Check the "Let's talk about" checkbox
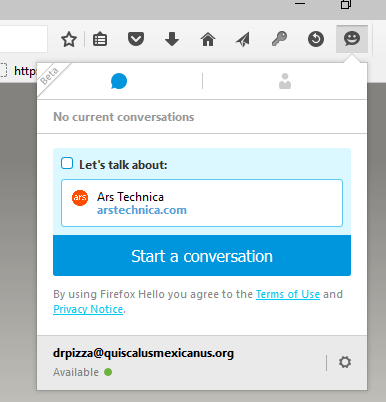Image resolution: width=386 pixels, height=402 pixels. point(67,163)
